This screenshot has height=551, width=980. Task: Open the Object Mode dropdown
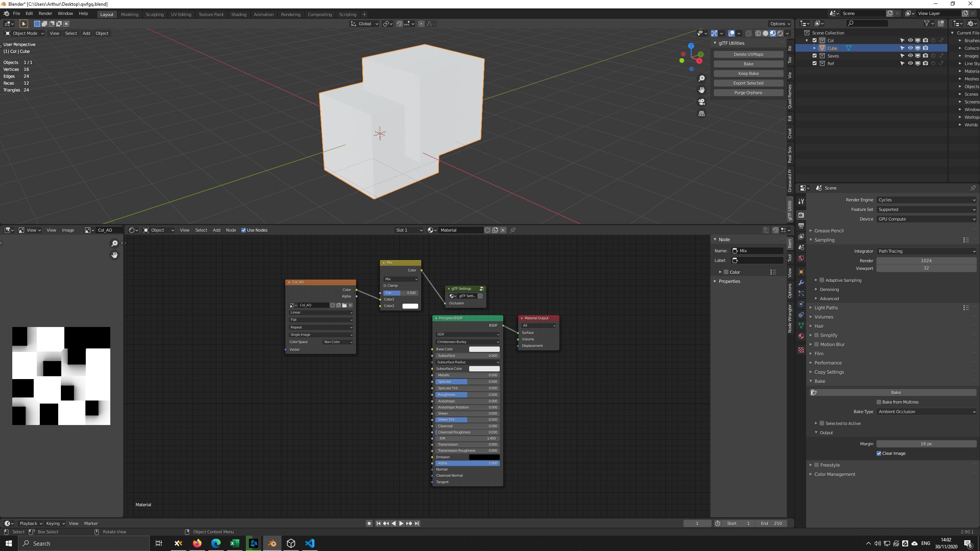tap(25, 33)
